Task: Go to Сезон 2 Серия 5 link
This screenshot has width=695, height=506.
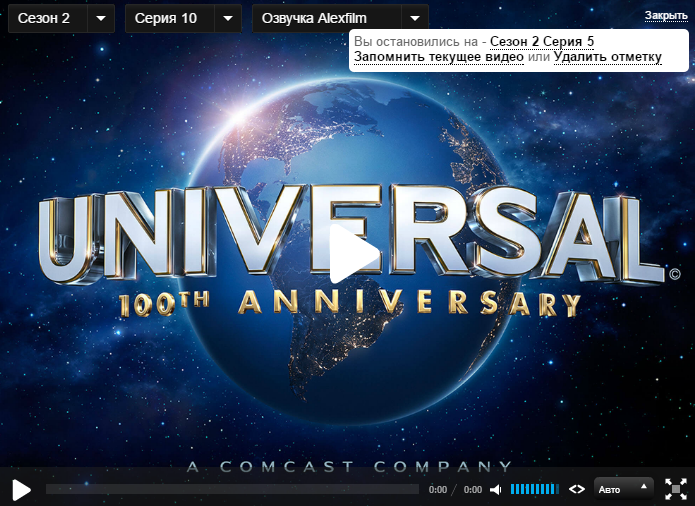Action: coord(542,42)
